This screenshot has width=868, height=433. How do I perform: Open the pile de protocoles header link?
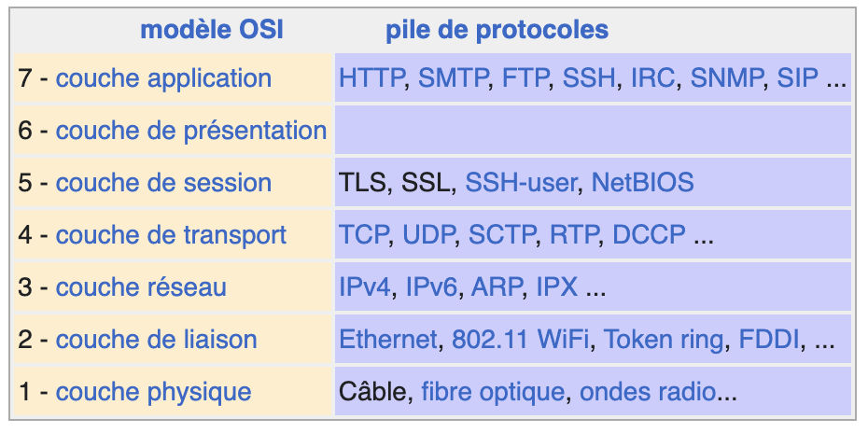click(497, 30)
